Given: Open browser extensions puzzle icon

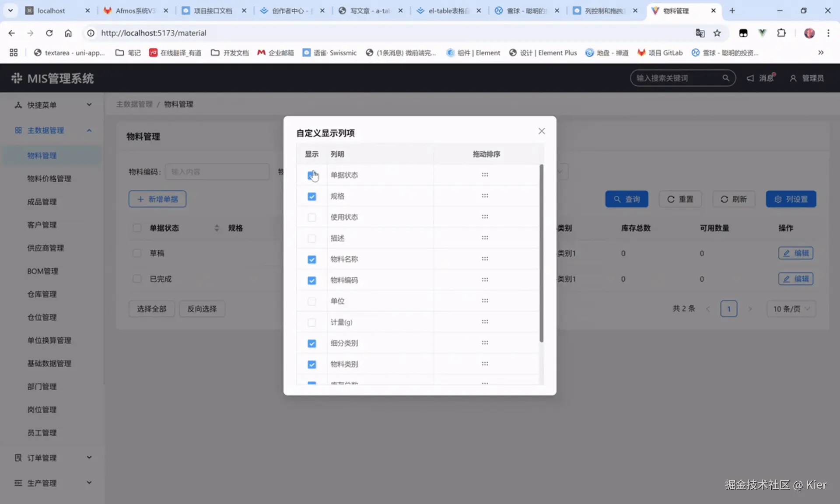Looking at the screenshot, I should pos(781,33).
